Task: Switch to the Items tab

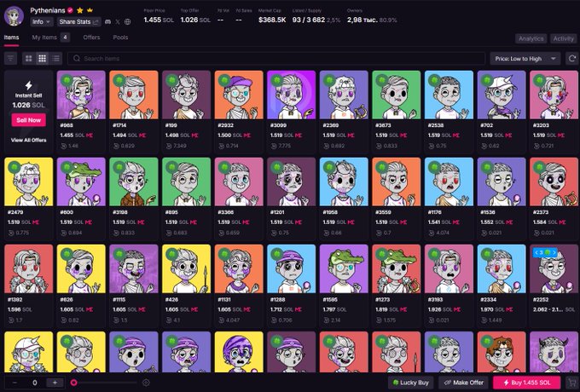Action: [x=11, y=37]
